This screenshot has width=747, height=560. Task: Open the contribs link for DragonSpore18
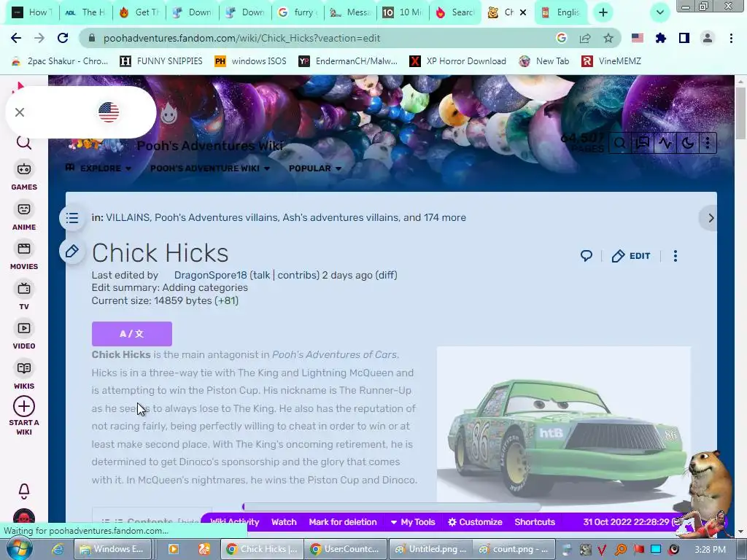click(297, 275)
